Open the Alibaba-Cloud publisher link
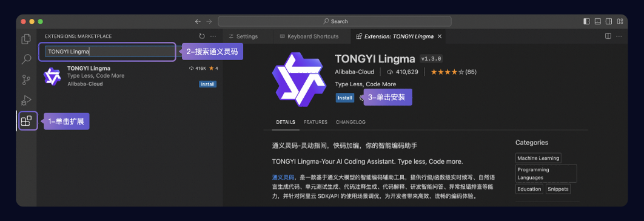 click(355, 72)
